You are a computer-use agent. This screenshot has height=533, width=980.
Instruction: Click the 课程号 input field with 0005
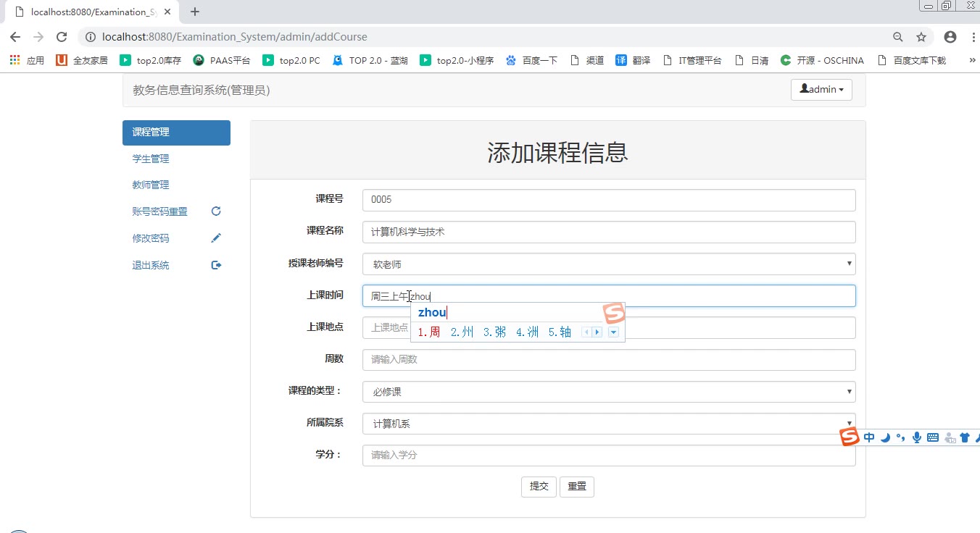point(609,200)
